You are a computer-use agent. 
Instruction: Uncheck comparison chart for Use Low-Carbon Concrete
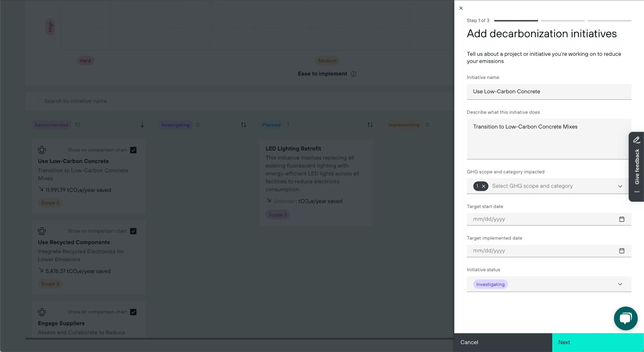pyautogui.click(x=133, y=150)
